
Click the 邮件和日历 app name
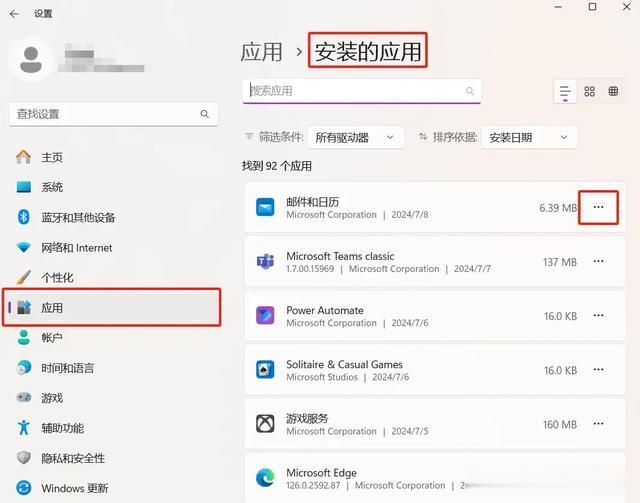(313, 202)
